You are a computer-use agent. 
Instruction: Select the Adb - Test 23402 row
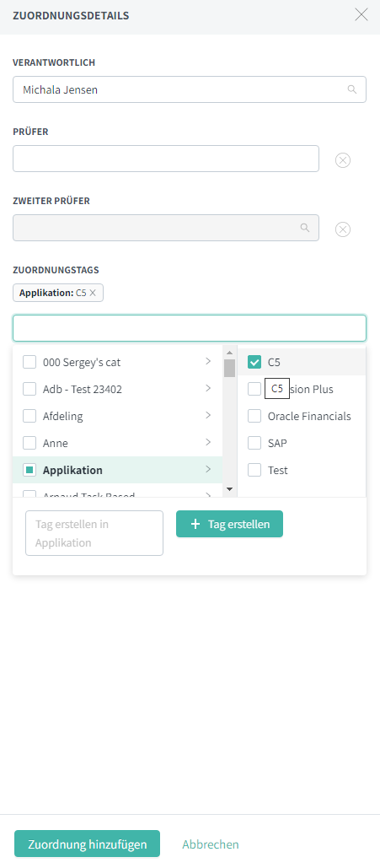[117, 389]
